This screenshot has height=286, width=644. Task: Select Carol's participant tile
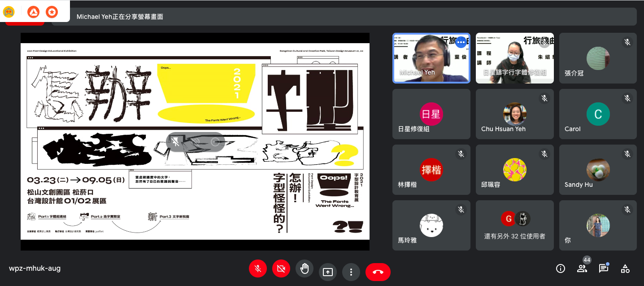coord(598,114)
